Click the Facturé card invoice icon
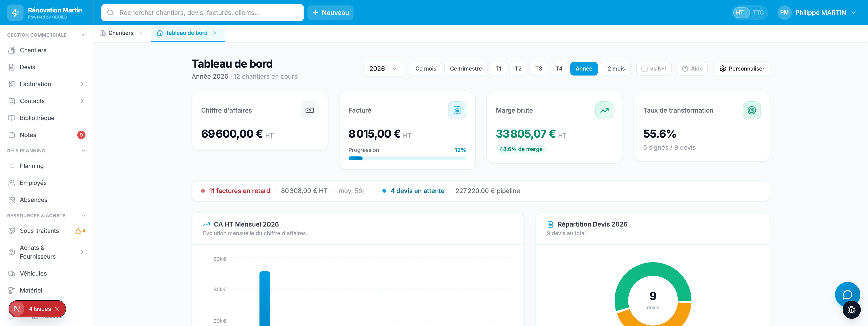Screen dimensions: 868x326 457,110
